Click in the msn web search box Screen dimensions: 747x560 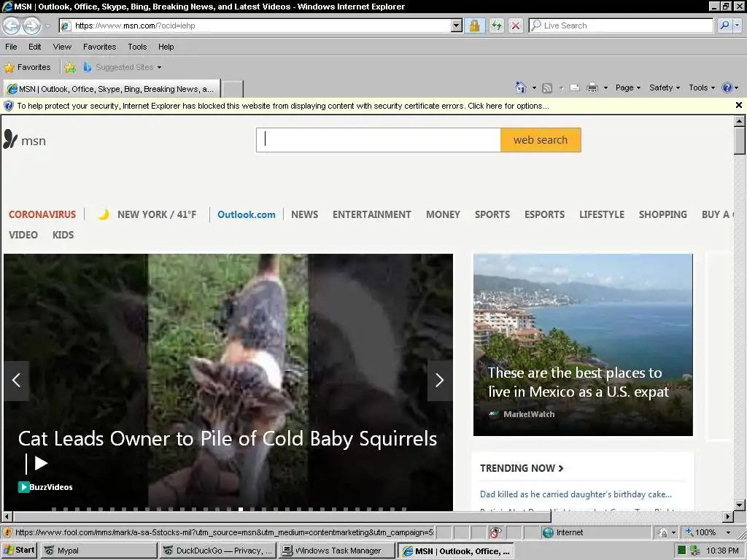[x=379, y=140]
